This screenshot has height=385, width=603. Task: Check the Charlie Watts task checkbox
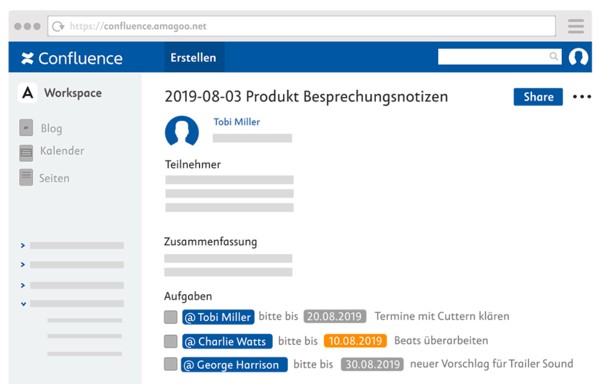point(170,341)
